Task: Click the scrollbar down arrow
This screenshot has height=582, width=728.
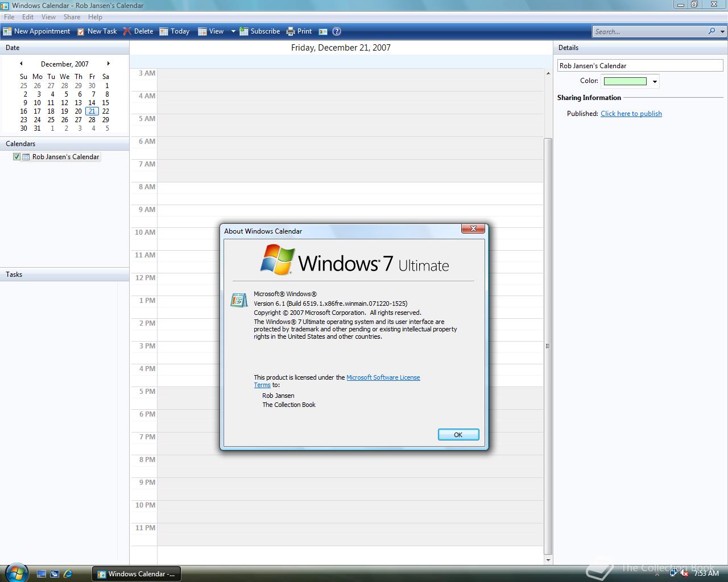Action: (x=548, y=560)
